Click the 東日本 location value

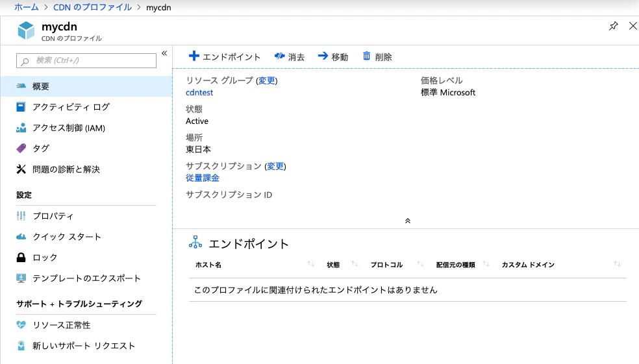199,149
